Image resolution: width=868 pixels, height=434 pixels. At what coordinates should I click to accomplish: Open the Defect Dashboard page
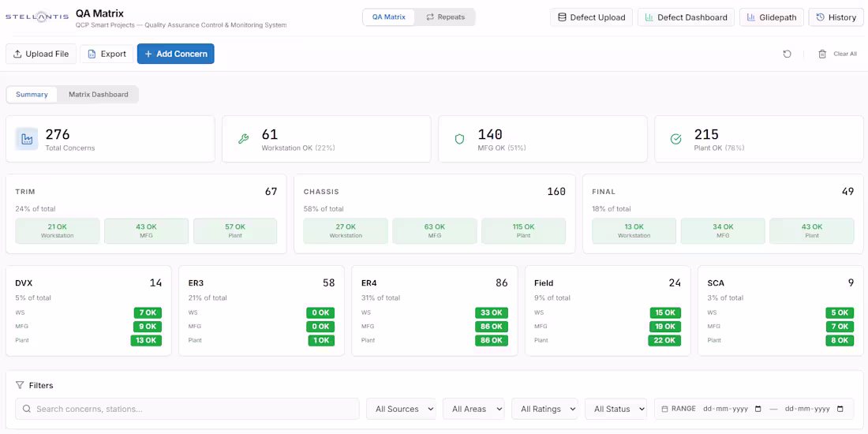[686, 17]
